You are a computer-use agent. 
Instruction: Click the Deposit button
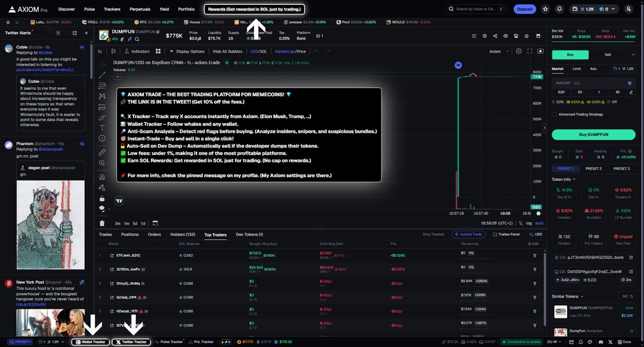[x=525, y=9]
